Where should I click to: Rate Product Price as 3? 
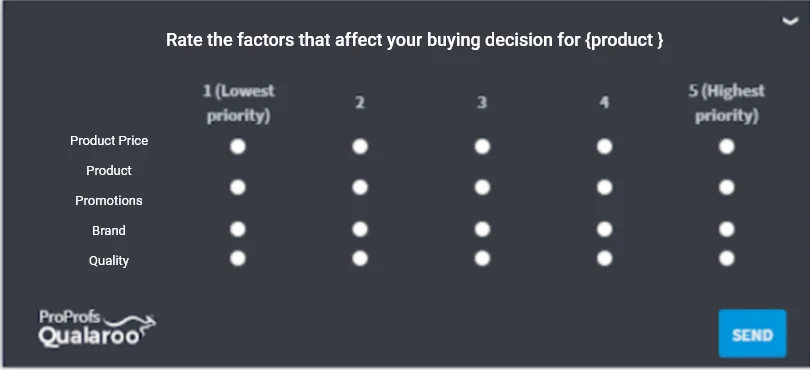[482, 147]
